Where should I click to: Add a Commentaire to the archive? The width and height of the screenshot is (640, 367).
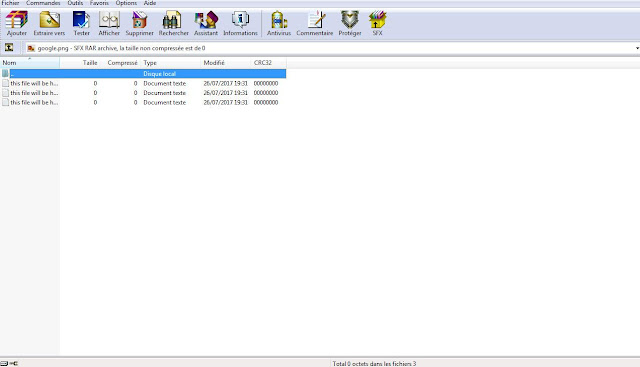(315, 23)
